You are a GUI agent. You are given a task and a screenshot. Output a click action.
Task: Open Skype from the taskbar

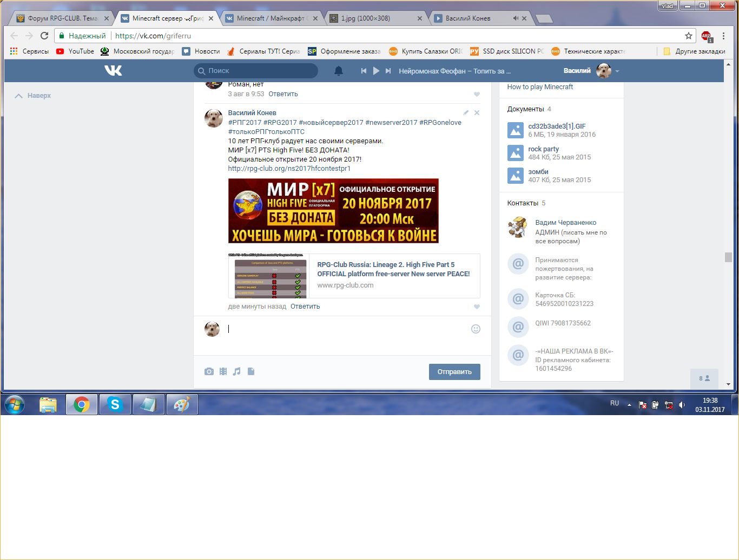(115, 404)
